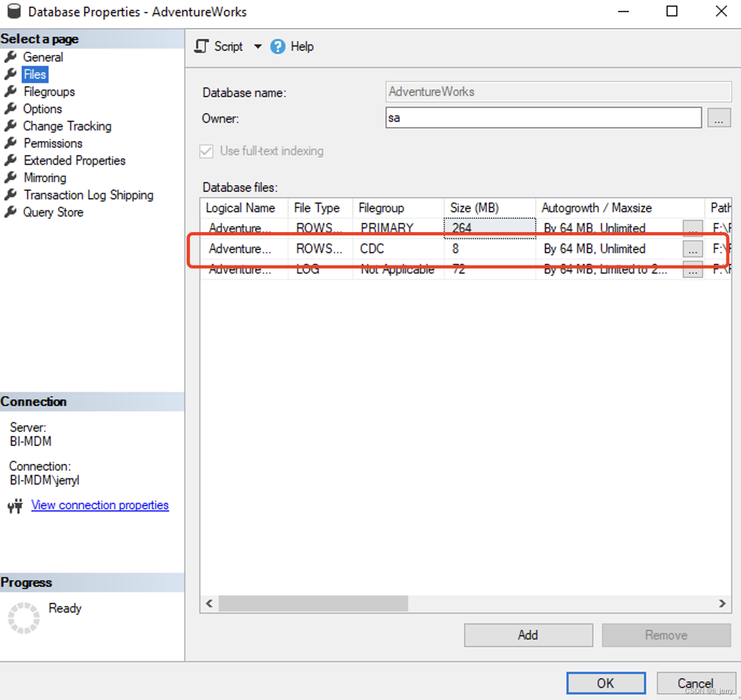Open the Filegroups page
The width and height of the screenshot is (741, 700).
coord(49,92)
